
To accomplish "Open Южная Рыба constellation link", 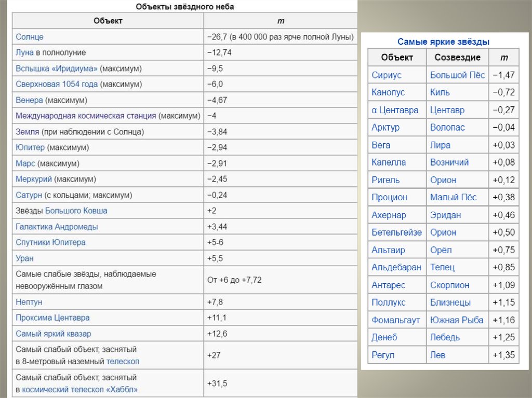I will [x=457, y=320].
